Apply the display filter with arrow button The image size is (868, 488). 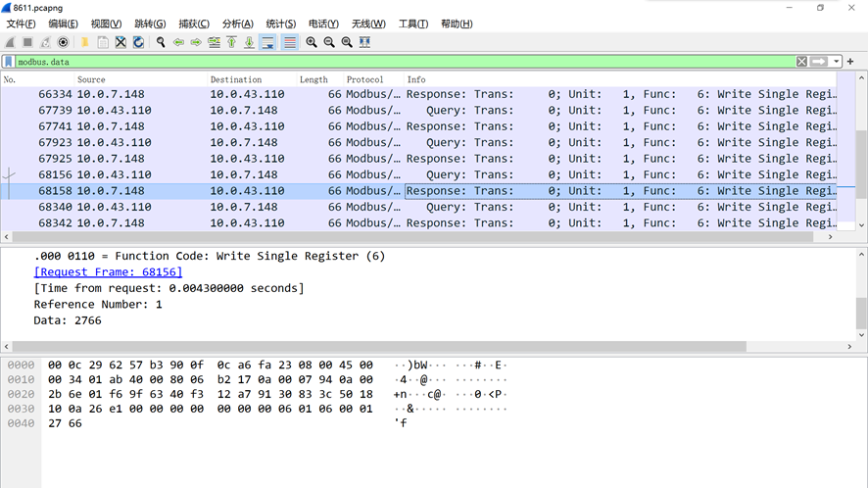click(818, 62)
